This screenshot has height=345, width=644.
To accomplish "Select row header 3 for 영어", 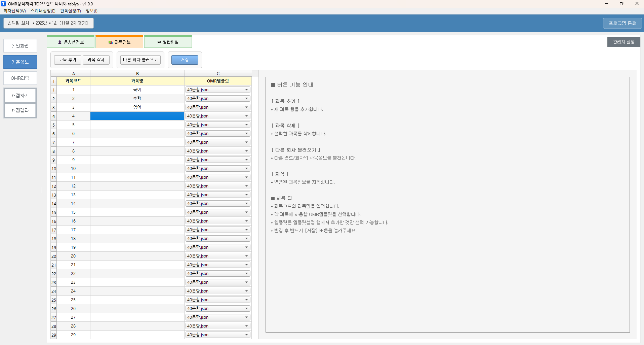I will 53,108.
